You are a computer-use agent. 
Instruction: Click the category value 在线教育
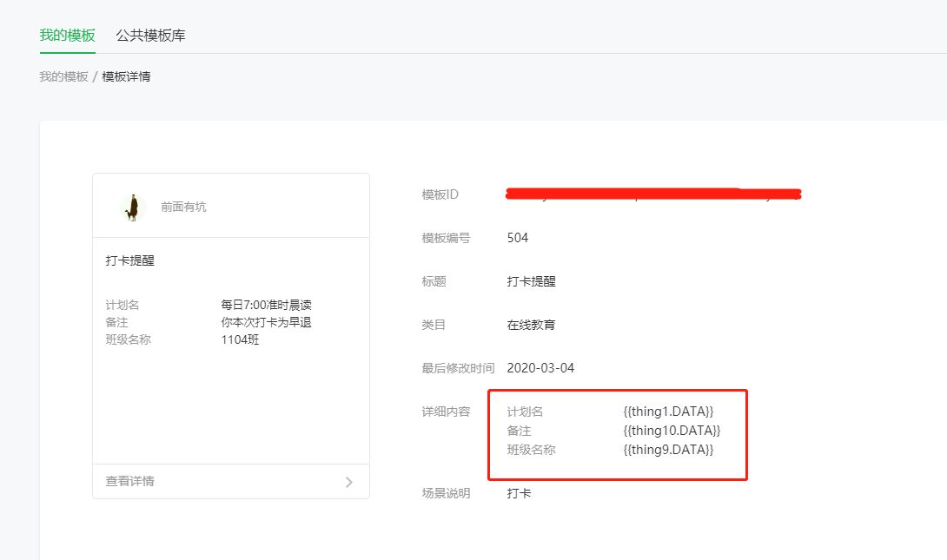point(530,324)
